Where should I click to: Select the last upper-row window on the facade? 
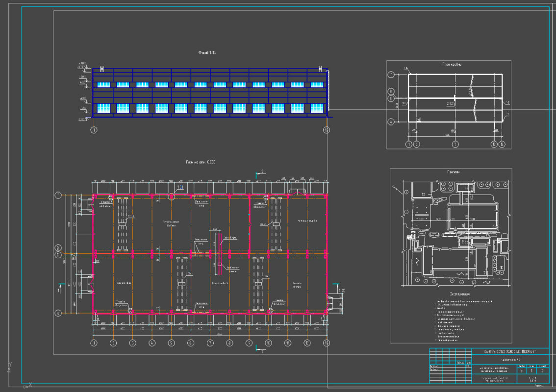click(317, 85)
